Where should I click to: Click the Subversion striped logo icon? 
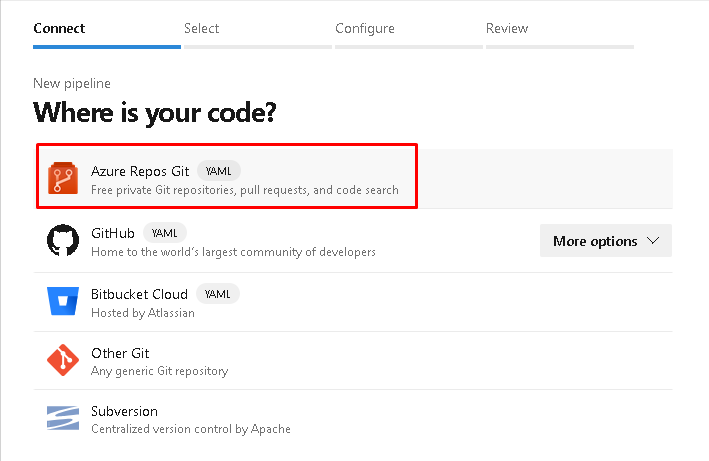coord(63,419)
